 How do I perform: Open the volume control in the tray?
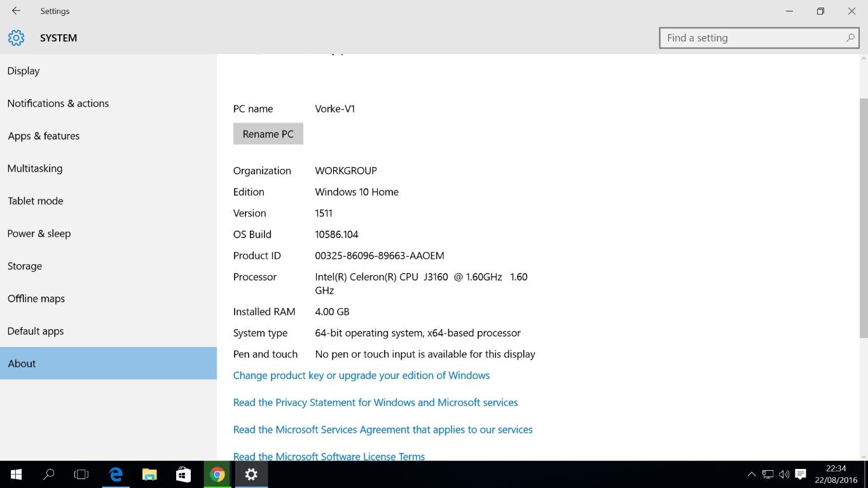click(x=784, y=475)
